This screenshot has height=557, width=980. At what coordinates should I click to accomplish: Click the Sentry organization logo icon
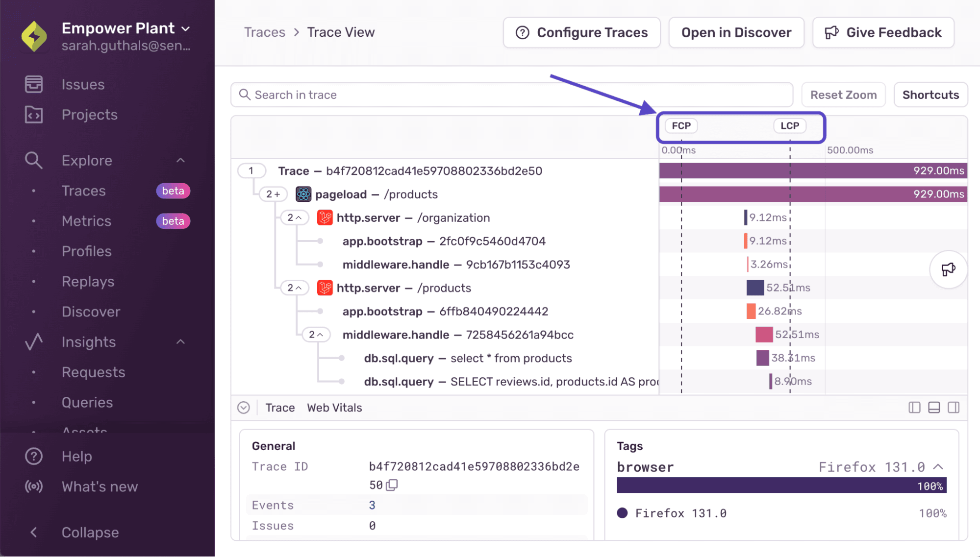(34, 36)
